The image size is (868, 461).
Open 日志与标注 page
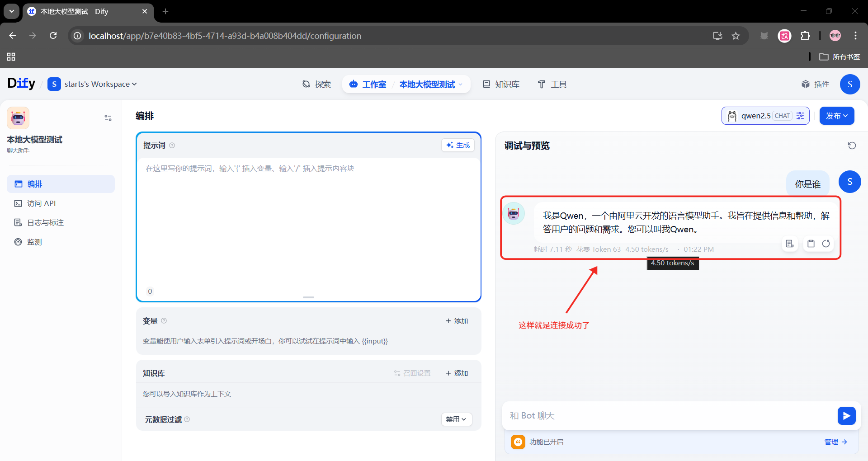[x=61, y=222]
